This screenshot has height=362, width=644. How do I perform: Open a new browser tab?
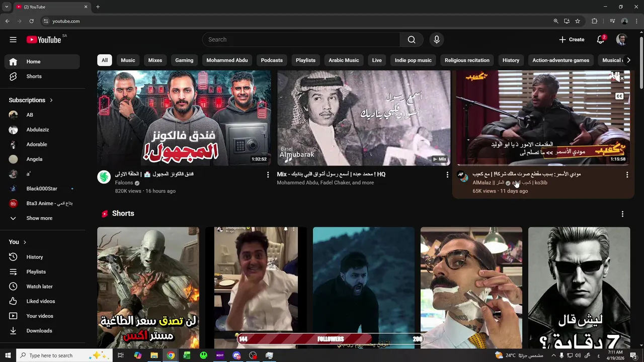(98, 7)
